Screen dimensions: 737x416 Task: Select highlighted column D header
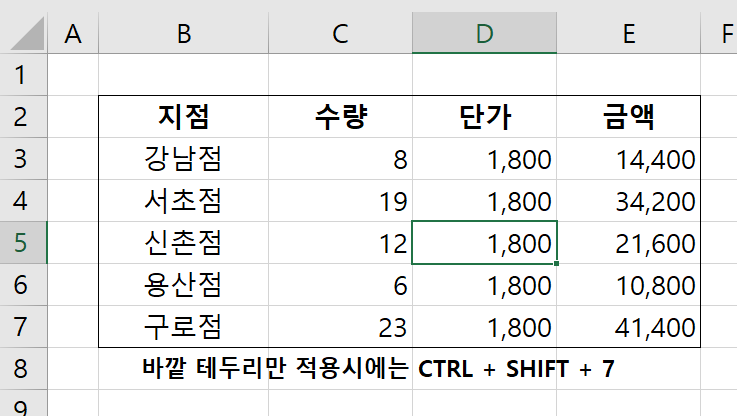[485, 33]
